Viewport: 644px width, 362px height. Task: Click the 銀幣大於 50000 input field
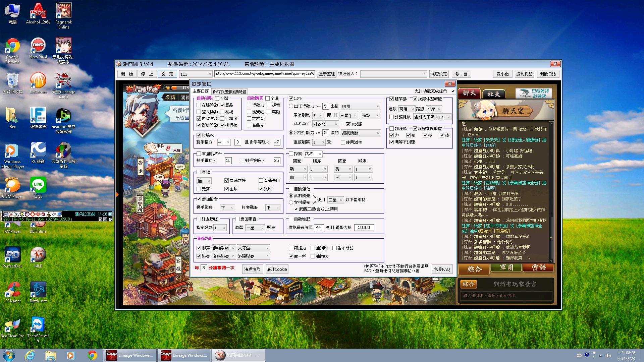tap(364, 228)
